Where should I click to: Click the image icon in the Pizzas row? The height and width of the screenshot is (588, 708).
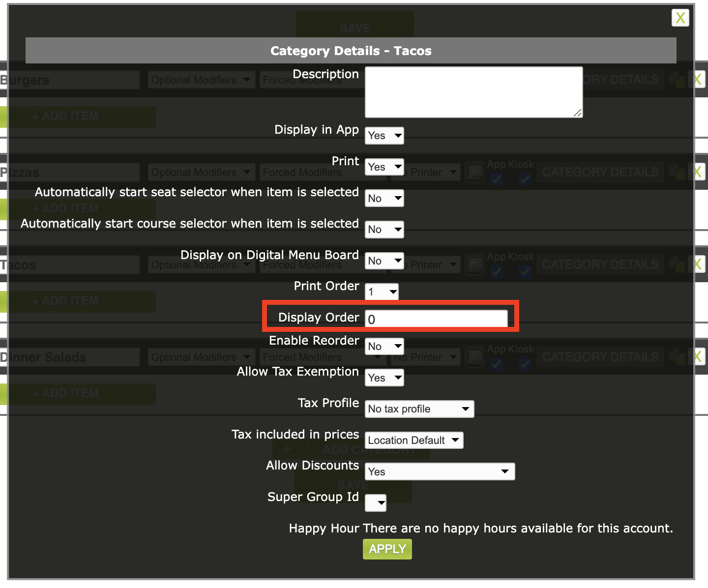click(474, 173)
